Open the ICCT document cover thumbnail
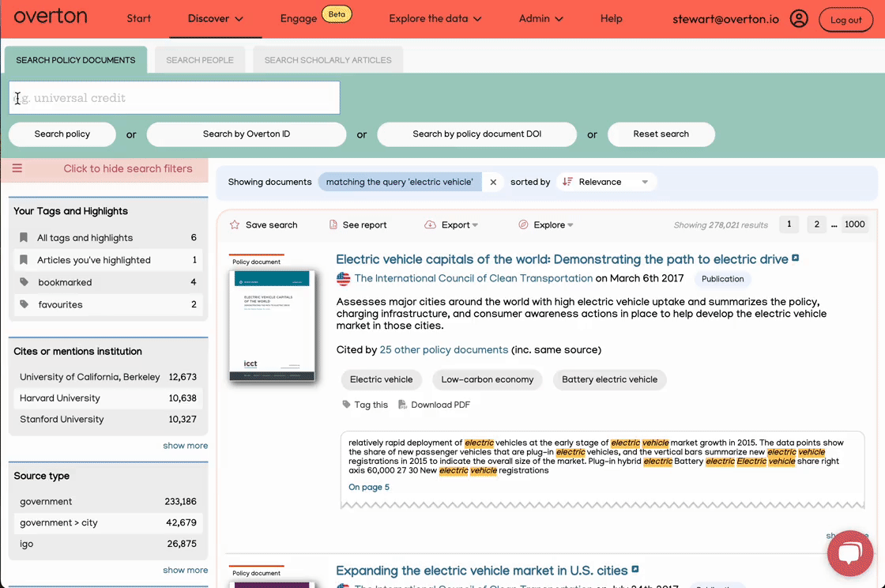This screenshot has height=588, width=885. coord(272,326)
